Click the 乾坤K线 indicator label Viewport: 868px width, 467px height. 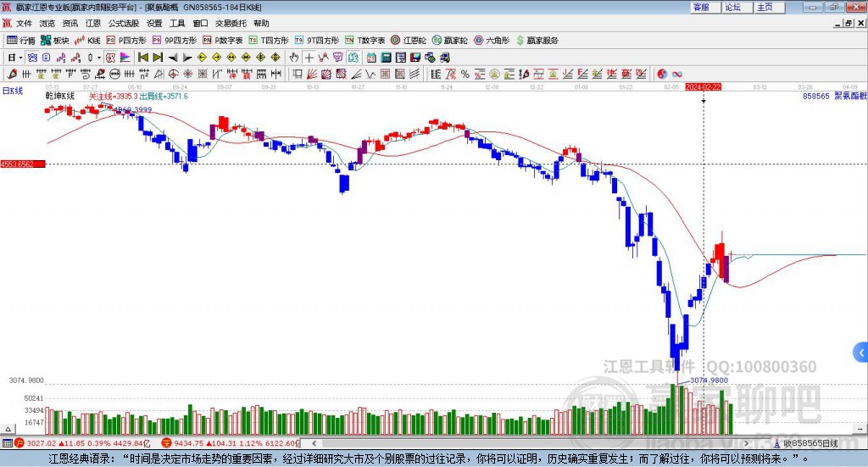pyautogui.click(x=60, y=97)
